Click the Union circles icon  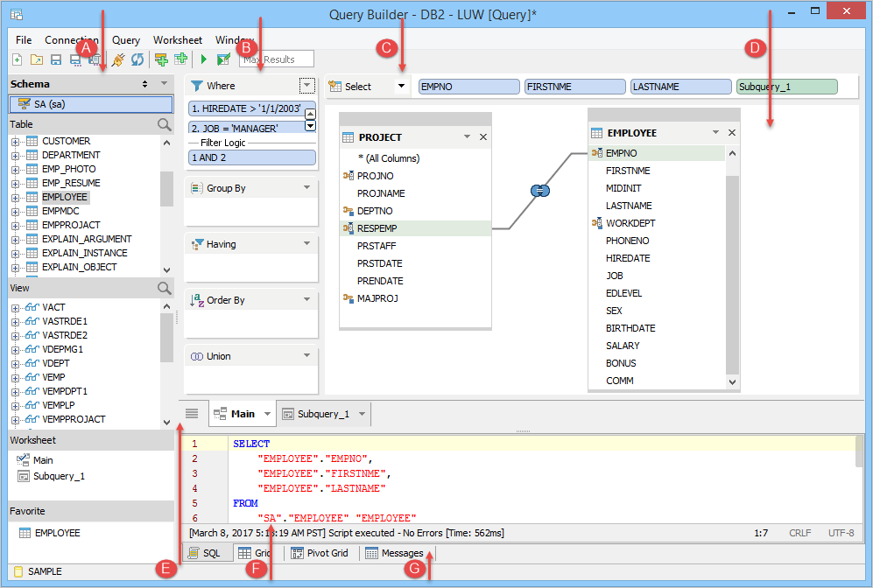196,357
